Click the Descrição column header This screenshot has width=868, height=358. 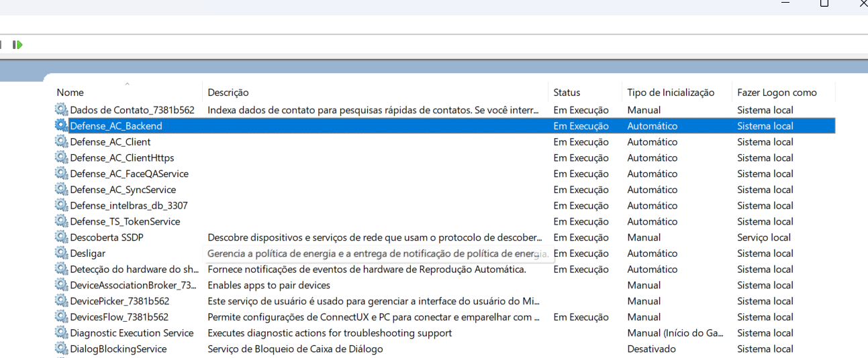pos(228,93)
